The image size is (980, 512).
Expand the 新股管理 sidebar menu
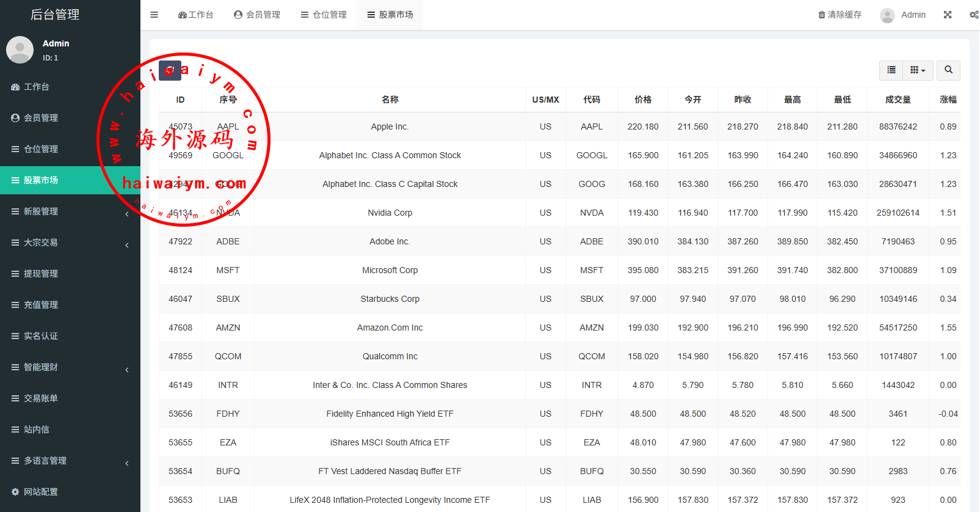point(70,211)
